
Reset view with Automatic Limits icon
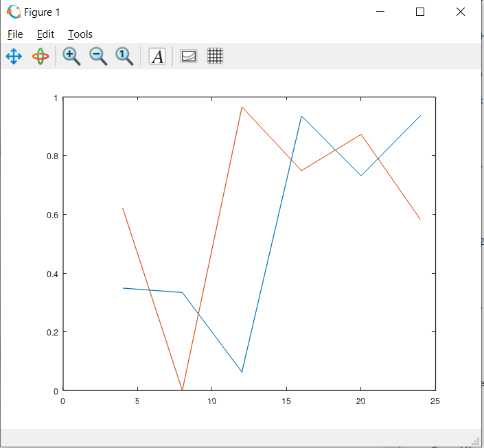[124, 56]
